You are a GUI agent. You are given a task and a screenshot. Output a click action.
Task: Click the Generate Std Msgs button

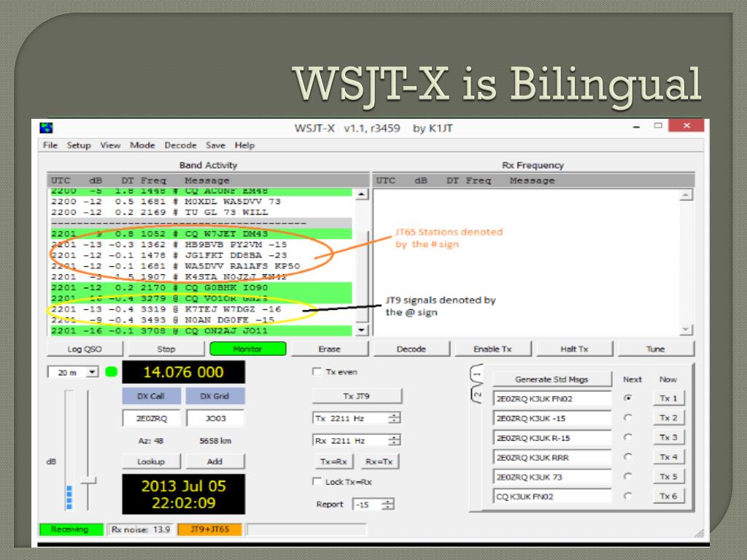pyautogui.click(x=551, y=379)
